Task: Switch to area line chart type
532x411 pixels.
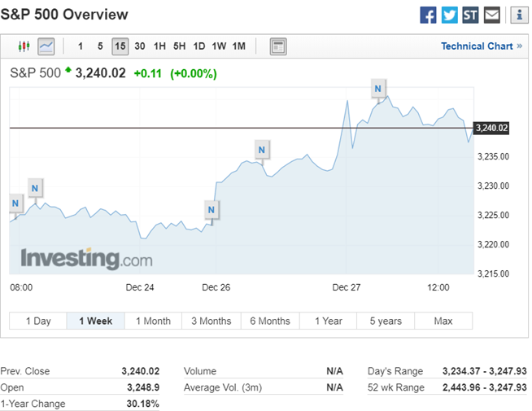Action: point(46,46)
